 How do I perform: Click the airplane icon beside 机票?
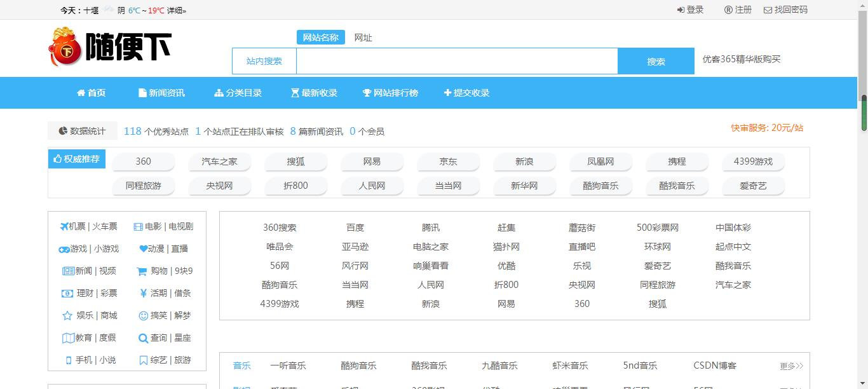coord(64,226)
